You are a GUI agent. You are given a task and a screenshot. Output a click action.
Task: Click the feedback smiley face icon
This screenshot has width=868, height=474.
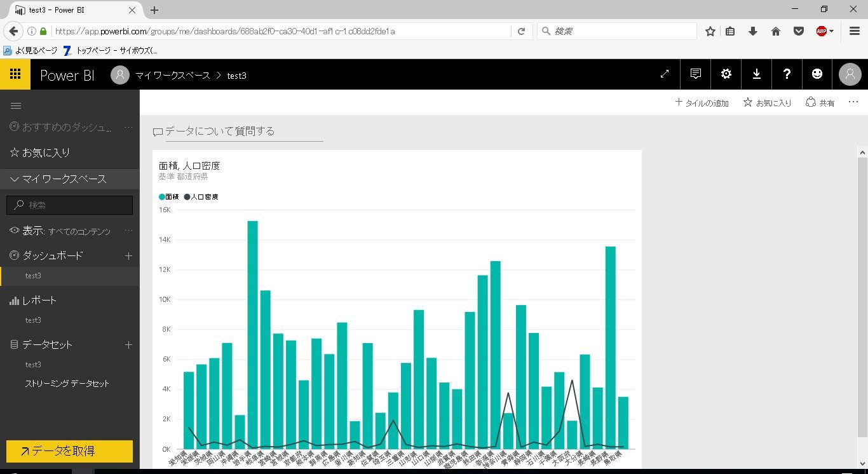click(817, 74)
